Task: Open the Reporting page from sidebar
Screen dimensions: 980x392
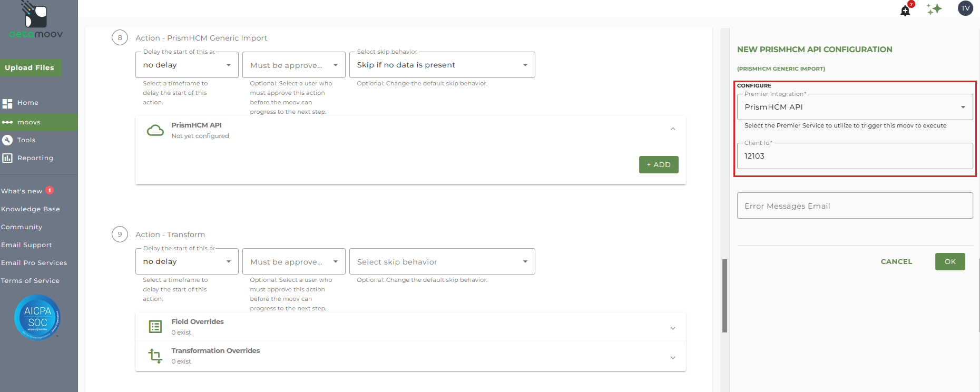Action: (35, 158)
